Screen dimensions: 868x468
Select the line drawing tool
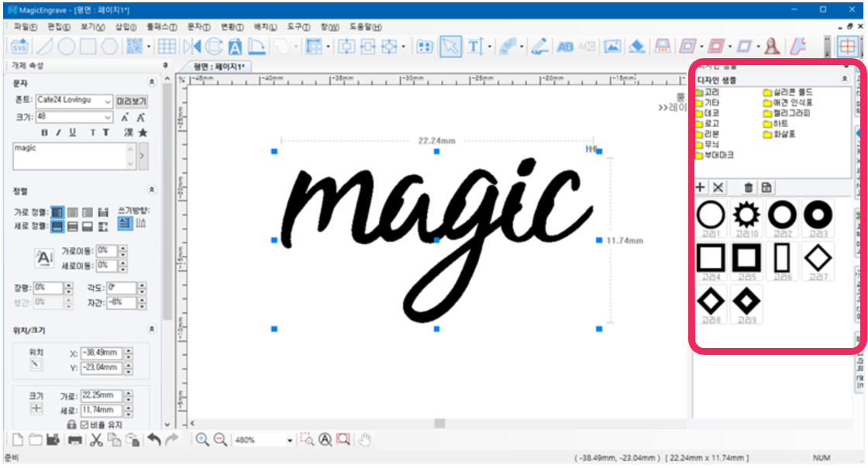44,46
